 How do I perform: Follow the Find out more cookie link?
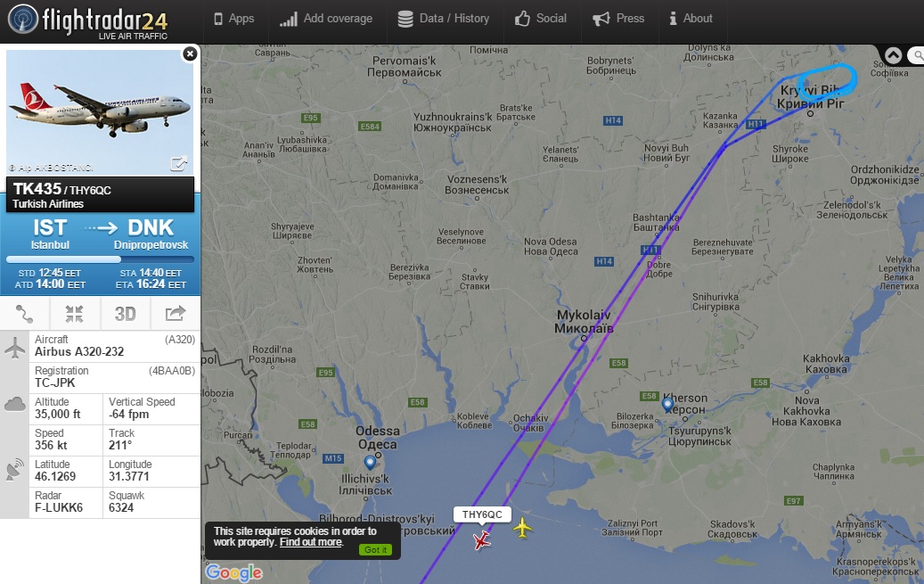point(311,542)
